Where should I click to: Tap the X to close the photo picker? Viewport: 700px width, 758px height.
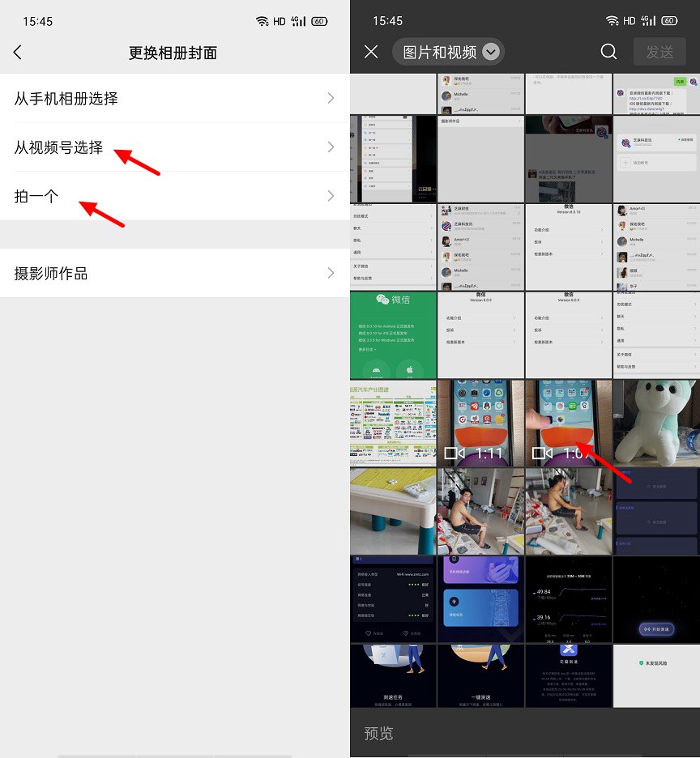point(371,52)
